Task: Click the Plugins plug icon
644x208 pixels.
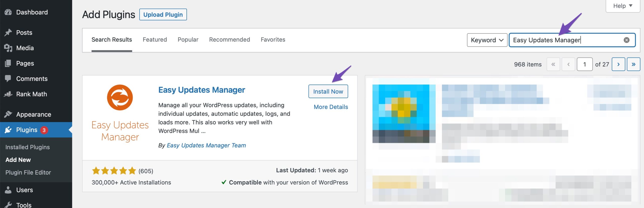Action: point(8,130)
